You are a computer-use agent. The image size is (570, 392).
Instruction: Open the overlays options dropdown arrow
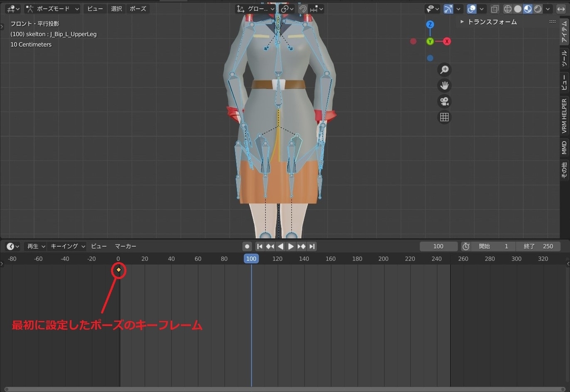click(x=482, y=9)
